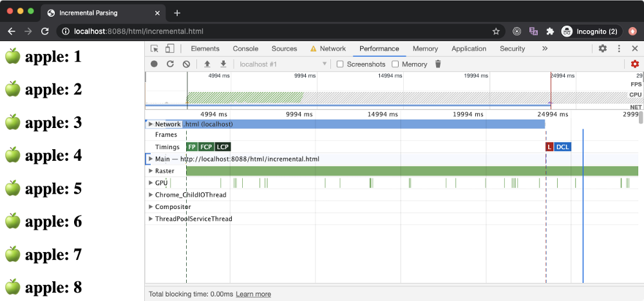
Task: Expand the Main thread track
Action: (151, 159)
